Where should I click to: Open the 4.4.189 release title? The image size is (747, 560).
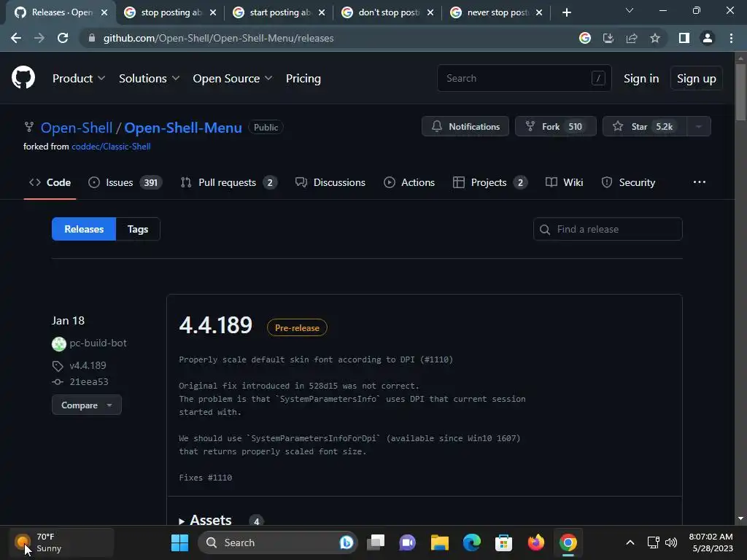click(x=215, y=325)
